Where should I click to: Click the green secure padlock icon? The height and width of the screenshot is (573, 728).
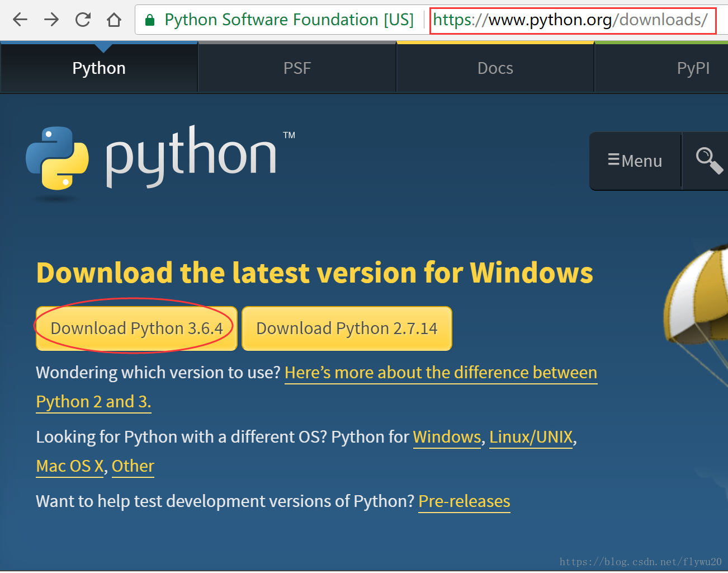(x=150, y=21)
